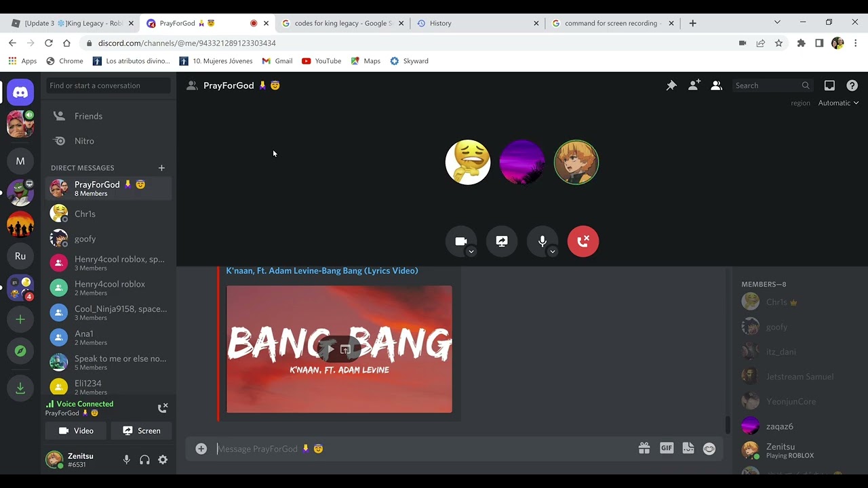Open YouTube bookmark

tap(321, 61)
